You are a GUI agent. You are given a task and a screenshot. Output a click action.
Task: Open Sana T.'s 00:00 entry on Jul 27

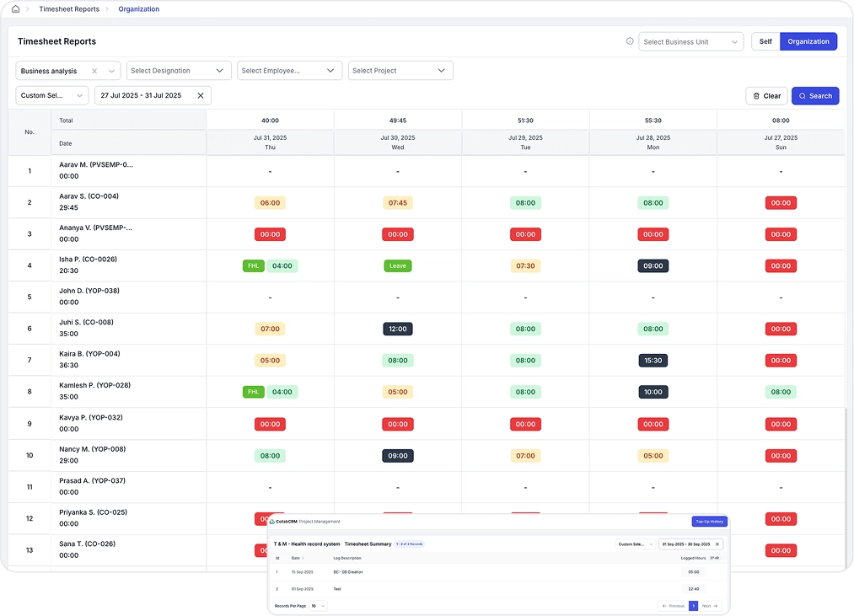[x=781, y=550]
